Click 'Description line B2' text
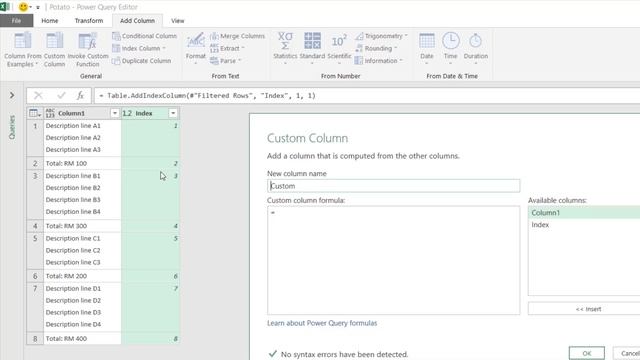 73,188
